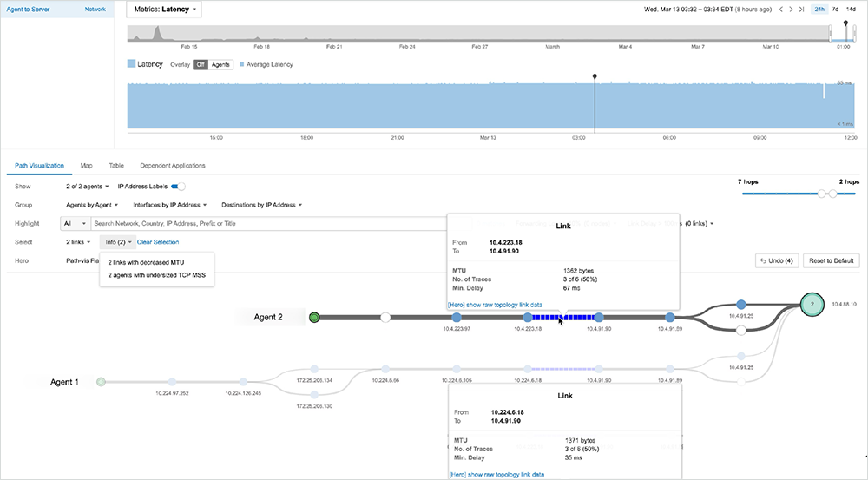This screenshot has height=480, width=868.
Task: Toggle the IP Address Labels switch
Action: (x=179, y=187)
